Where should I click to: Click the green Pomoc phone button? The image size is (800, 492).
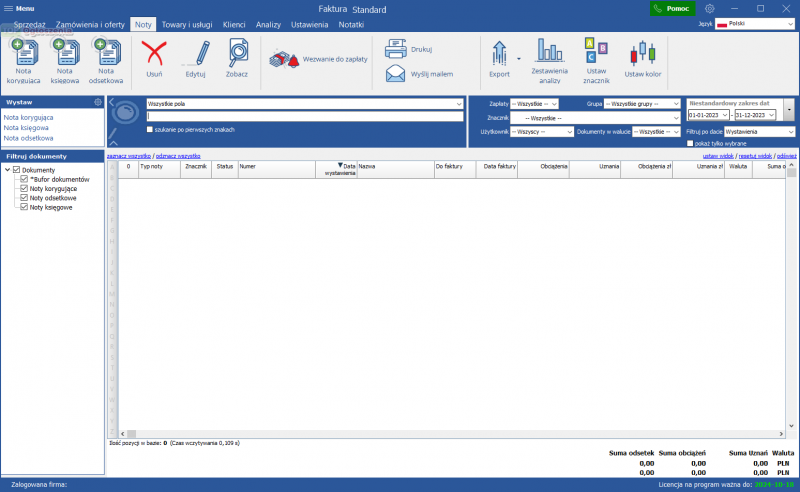(672, 9)
